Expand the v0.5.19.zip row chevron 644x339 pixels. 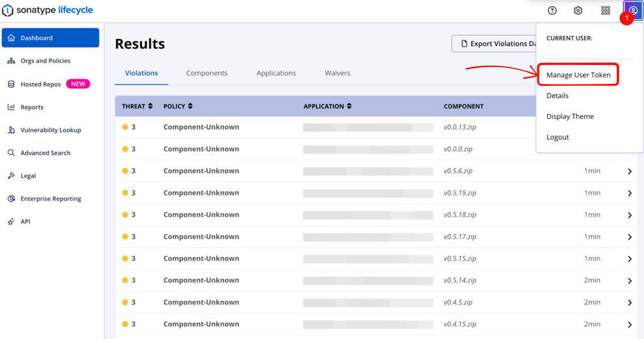pos(630,193)
